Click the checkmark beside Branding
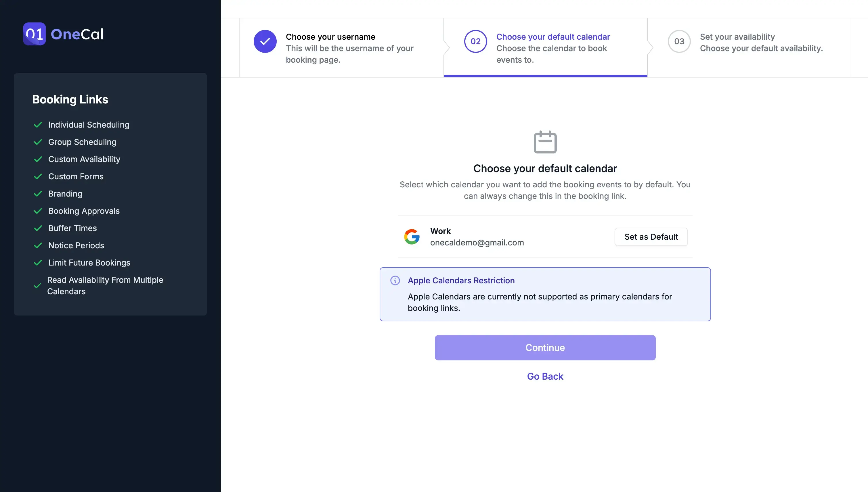Viewport: 868px width, 492px height. 38,194
